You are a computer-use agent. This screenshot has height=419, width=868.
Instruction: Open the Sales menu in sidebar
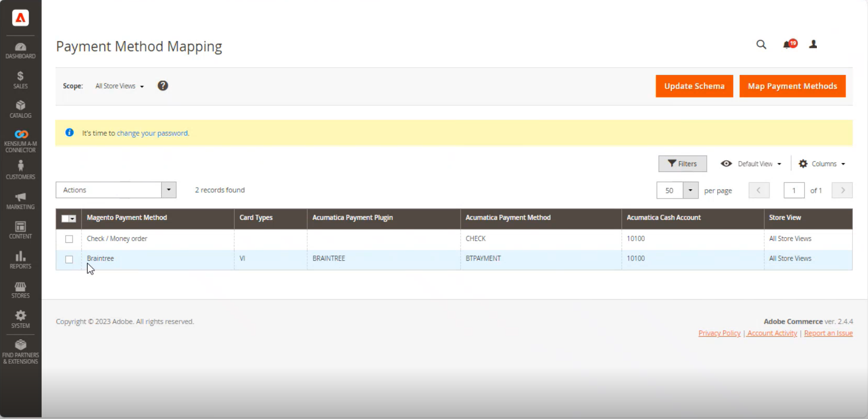(x=20, y=80)
